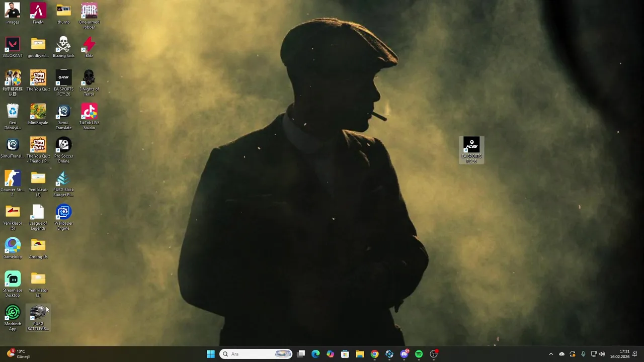Select the Chinese-labeled emulator shortcut
Viewport: 644px width, 362px height.
pos(13,83)
